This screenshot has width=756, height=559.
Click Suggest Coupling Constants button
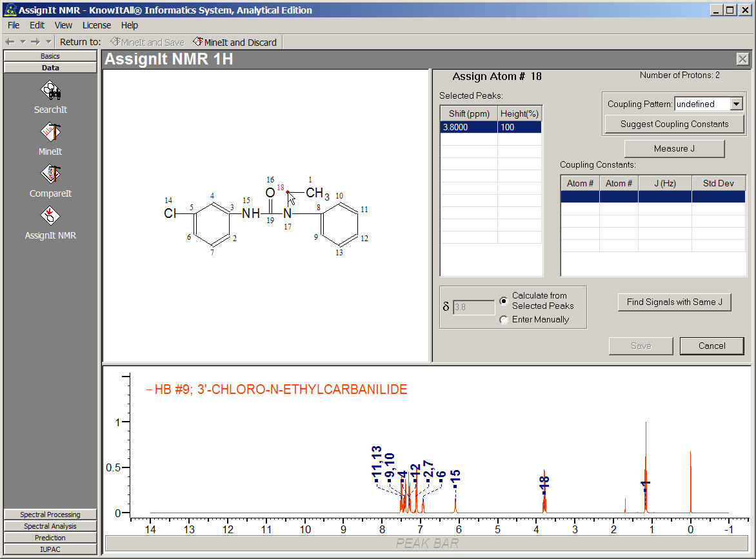click(x=674, y=124)
